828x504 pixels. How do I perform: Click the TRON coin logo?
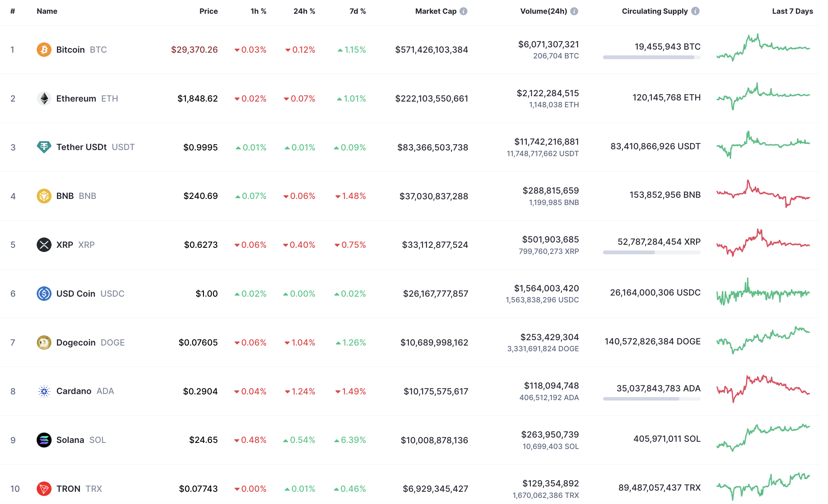tap(44, 488)
